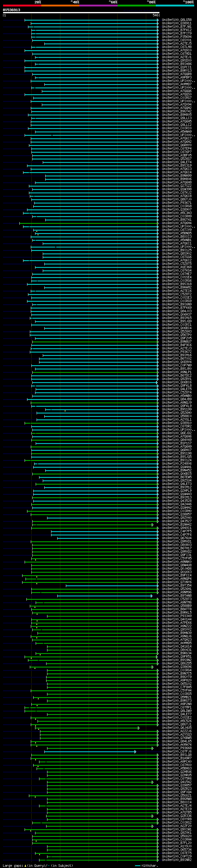This screenshot has width=197, height=868.
Task: Select the UniRef100_B1NA42 label
Action: click(177, 525)
